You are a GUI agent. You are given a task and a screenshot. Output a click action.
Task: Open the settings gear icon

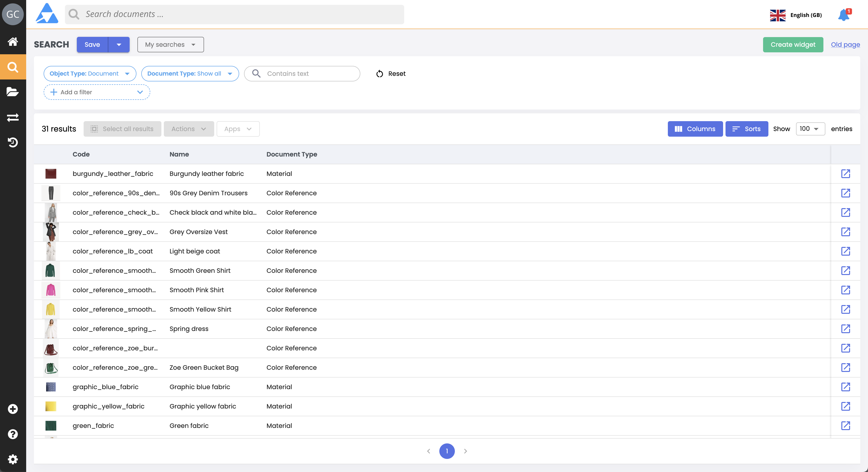point(13,459)
